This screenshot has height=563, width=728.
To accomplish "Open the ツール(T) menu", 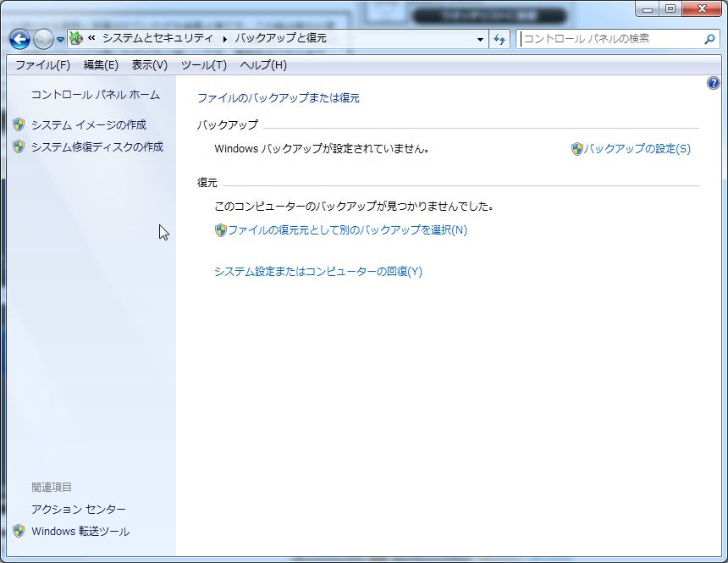I will point(204,65).
